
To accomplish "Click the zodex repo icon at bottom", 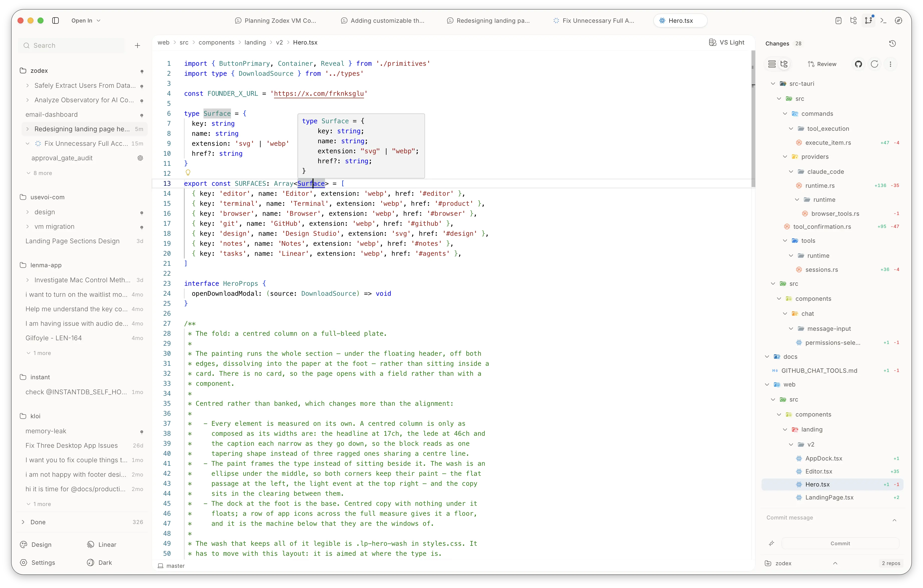I will pos(768,563).
